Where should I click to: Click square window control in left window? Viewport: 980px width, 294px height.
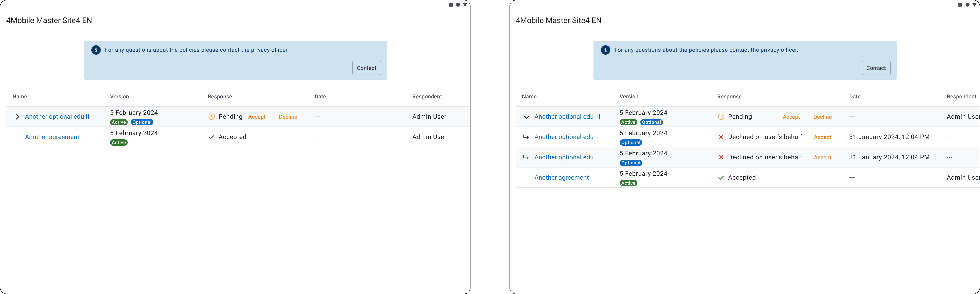451,5
